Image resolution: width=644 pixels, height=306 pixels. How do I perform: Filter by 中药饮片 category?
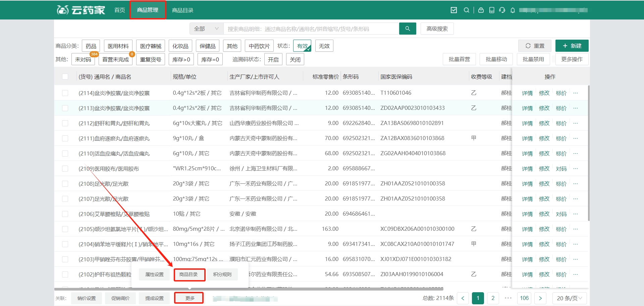pos(259,46)
